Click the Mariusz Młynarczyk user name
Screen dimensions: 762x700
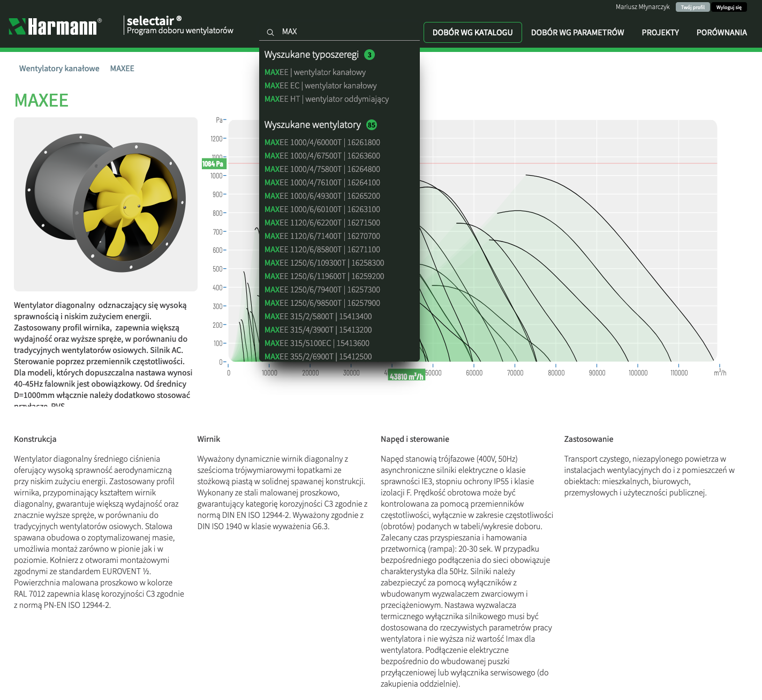(x=643, y=7)
